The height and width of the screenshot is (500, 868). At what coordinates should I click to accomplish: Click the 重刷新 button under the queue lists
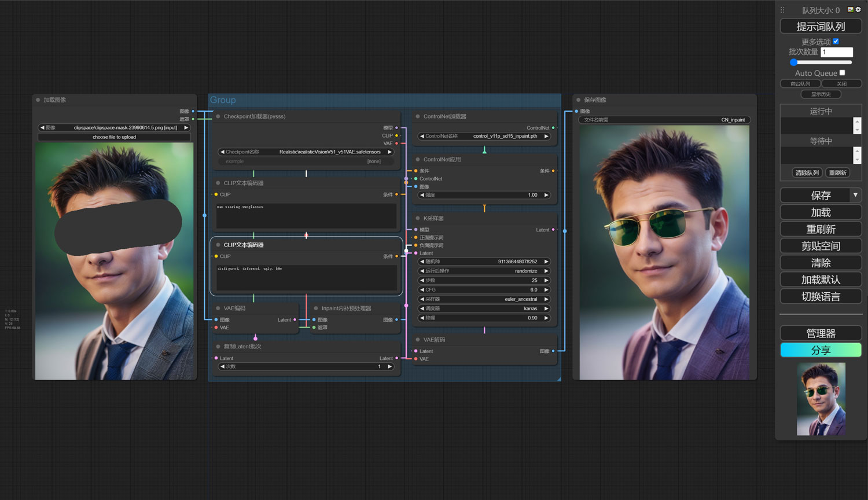click(837, 172)
